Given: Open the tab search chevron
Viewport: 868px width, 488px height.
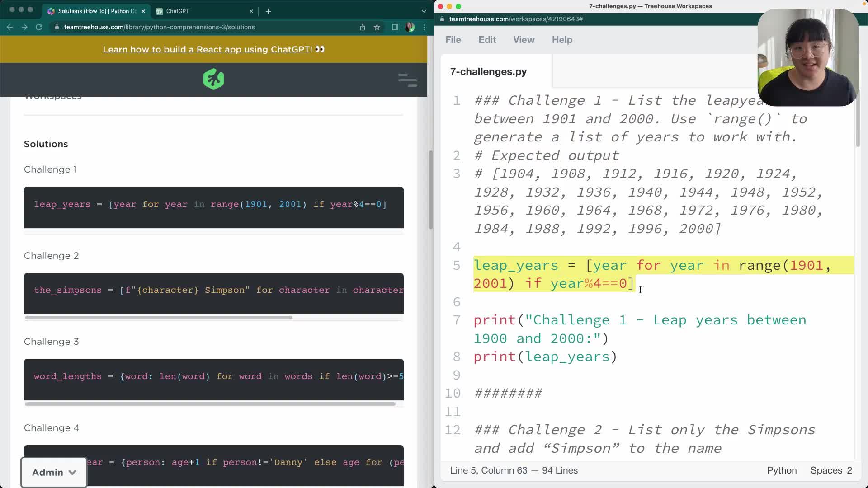Looking at the screenshot, I should (424, 11).
